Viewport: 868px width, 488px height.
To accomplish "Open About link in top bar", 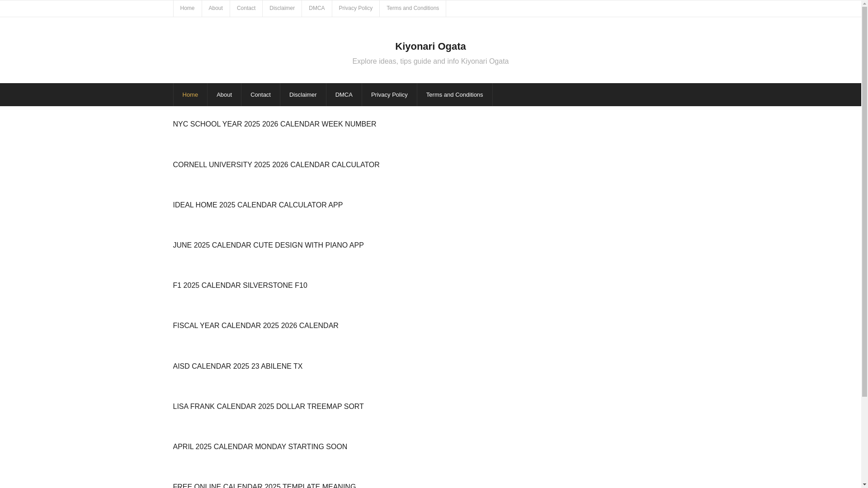I will point(216,8).
